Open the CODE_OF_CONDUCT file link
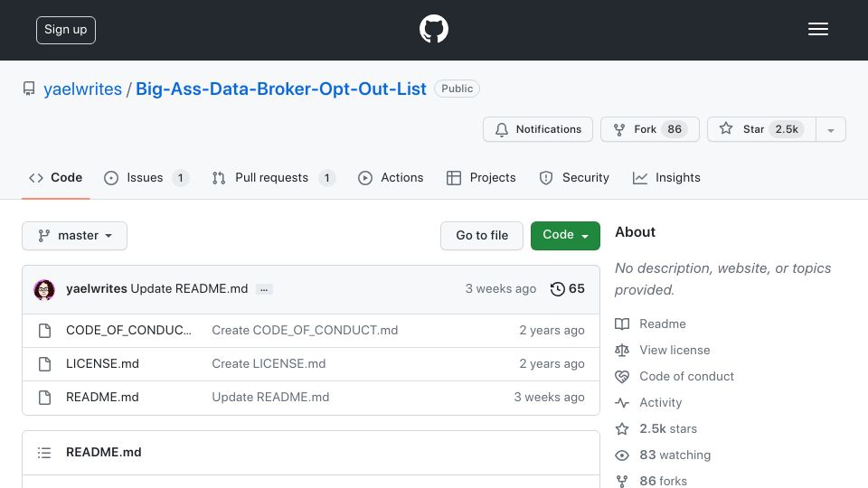Screen dimensions: 868x488 [x=128, y=331]
